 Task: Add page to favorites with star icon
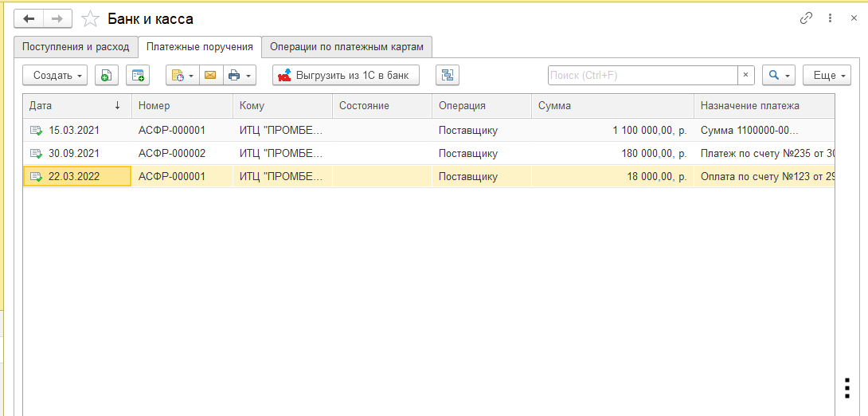[x=90, y=19]
